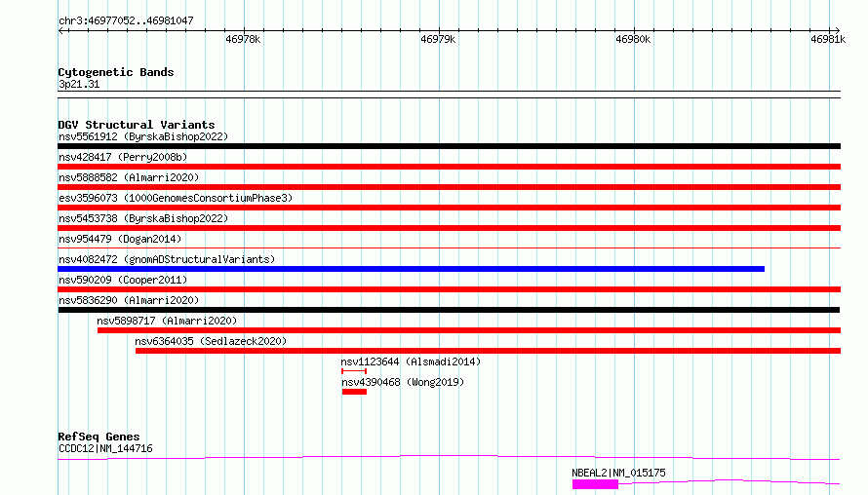Open nsv590209 (Cooper2011) variant label
The height and width of the screenshot is (495, 868).
click(123, 280)
